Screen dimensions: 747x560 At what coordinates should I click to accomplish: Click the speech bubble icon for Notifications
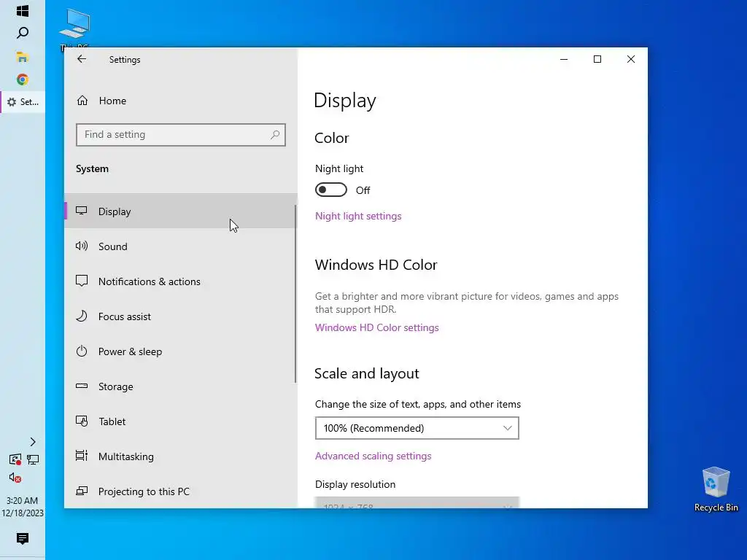(x=82, y=281)
